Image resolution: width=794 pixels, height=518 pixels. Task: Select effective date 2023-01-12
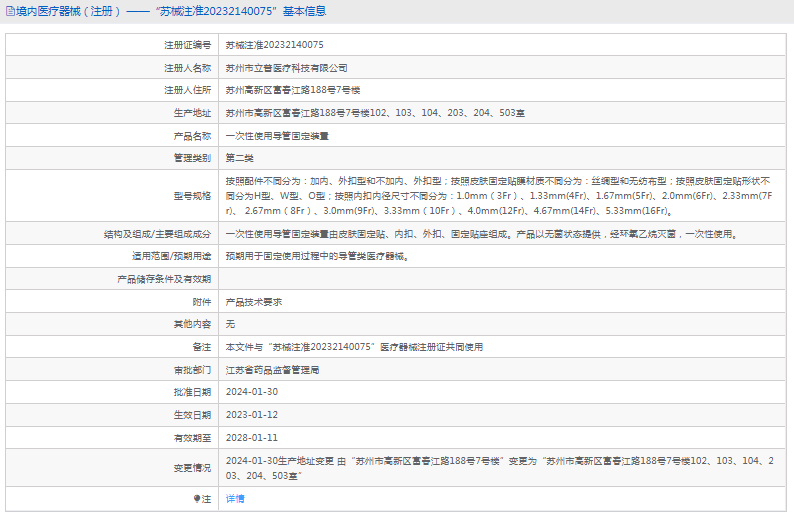pos(252,415)
